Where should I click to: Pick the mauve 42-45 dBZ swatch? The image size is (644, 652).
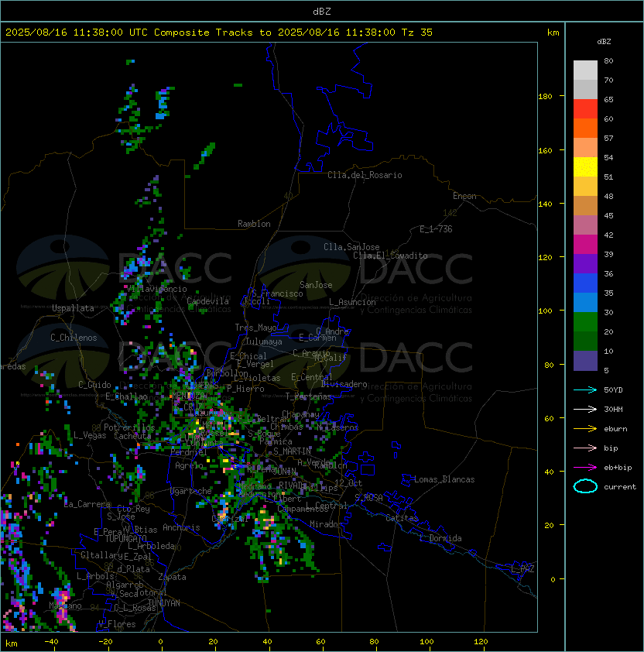tap(585, 225)
